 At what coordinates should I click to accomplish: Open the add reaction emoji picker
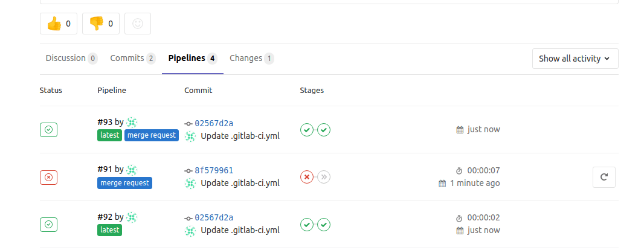(138, 24)
